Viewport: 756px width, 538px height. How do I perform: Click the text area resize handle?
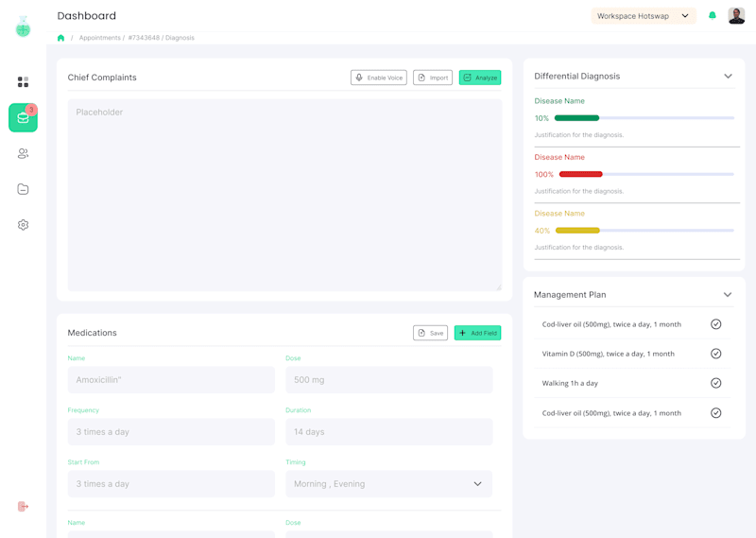point(499,287)
